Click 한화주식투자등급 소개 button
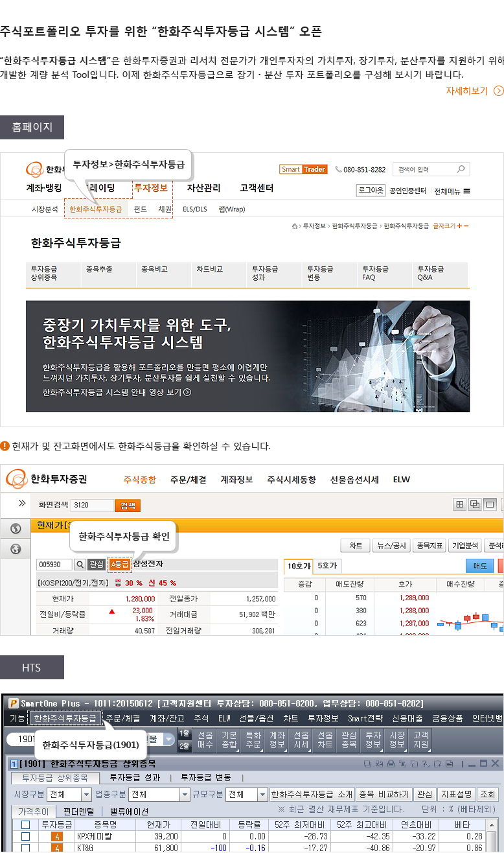The height and width of the screenshot is (853, 504). click(x=312, y=794)
